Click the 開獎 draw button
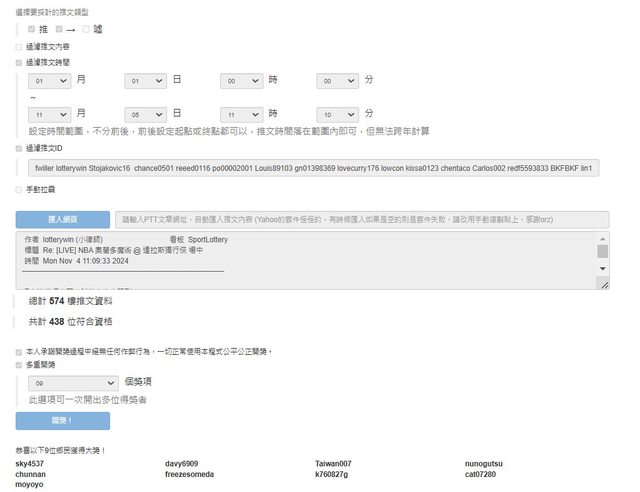The height and width of the screenshot is (492, 640). 62,421
